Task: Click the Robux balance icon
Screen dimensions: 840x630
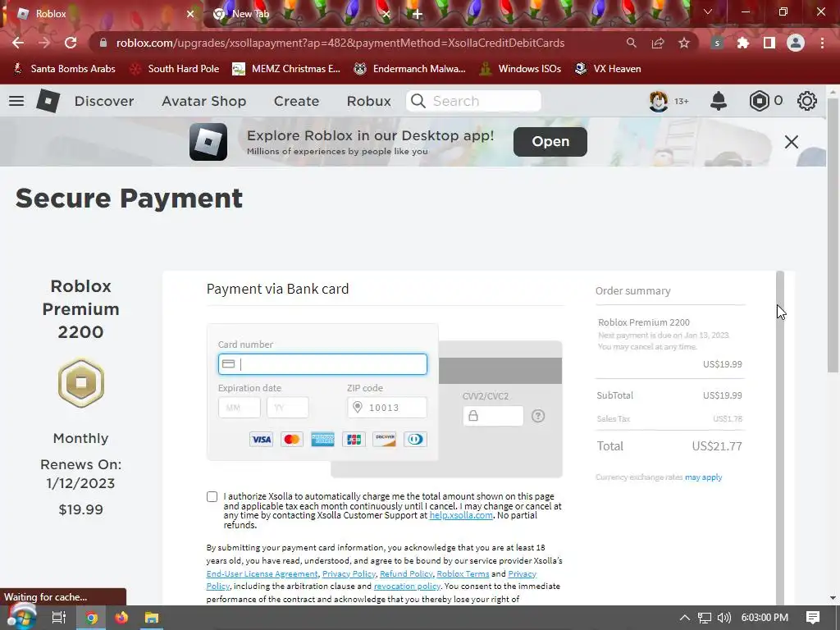Action: click(759, 101)
